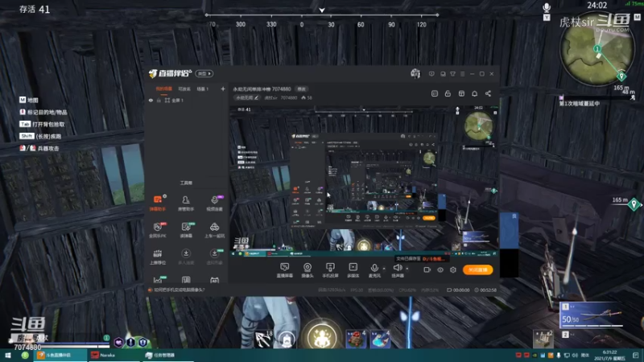Switch to the 可发名 tab

[184, 88]
